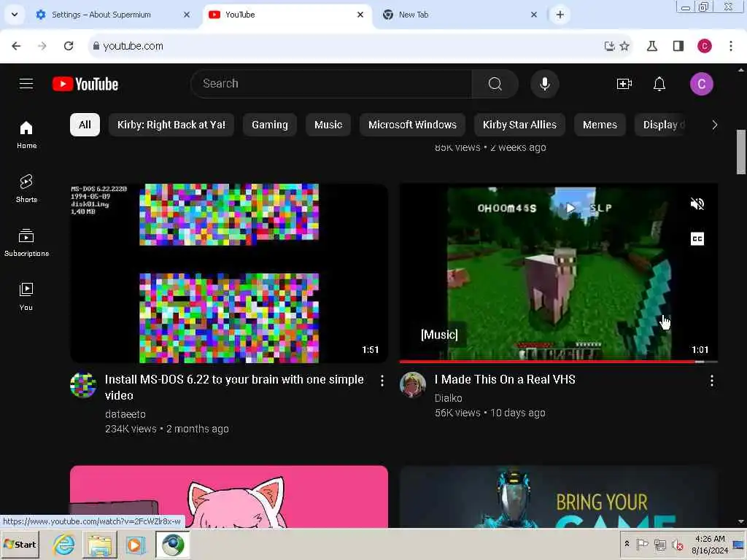
Task: Click the Dialko channel avatar
Action: 413,385
